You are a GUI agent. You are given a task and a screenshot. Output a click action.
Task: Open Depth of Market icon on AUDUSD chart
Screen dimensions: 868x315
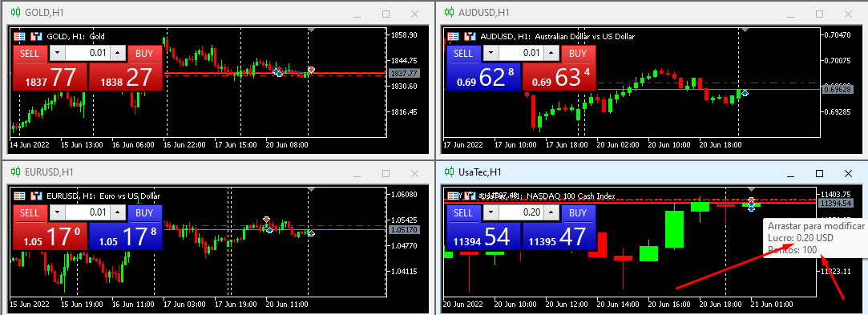(x=470, y=37)
